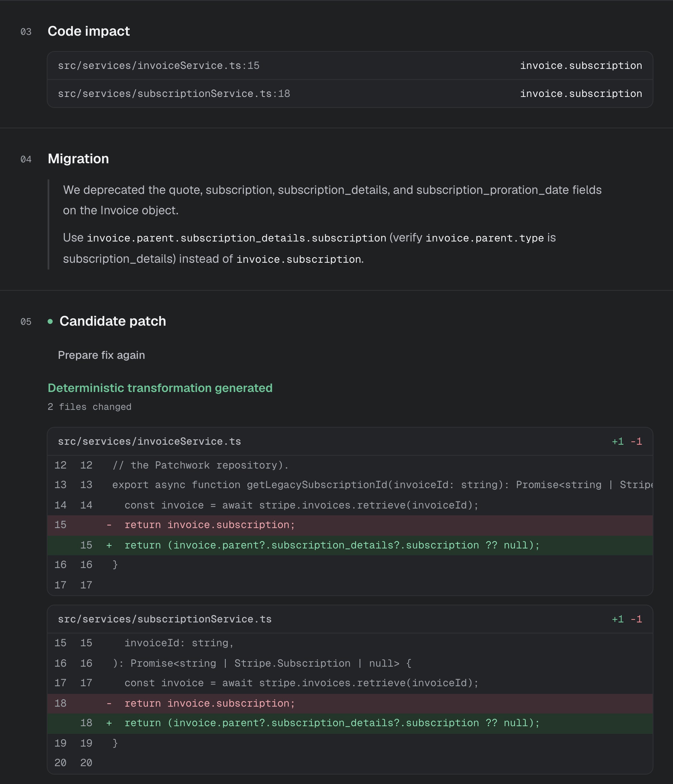This screenshot has height=784, width=673.
Task: Click the -1 count on subscriptionService.ts diff
Action: [x=636, y=619]
